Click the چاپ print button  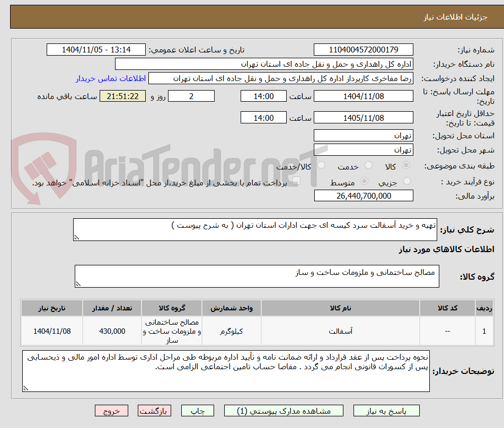point(198,411)
